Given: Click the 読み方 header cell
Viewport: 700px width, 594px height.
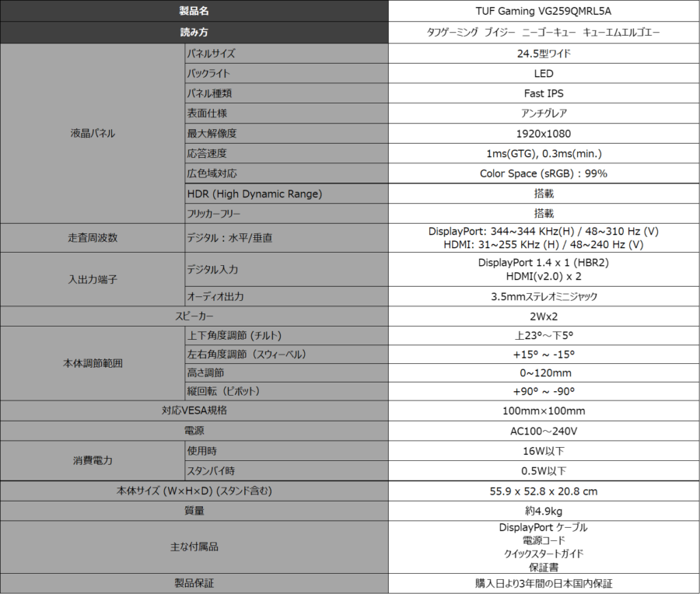Looking at the screenshot, I should pos(194,32).
